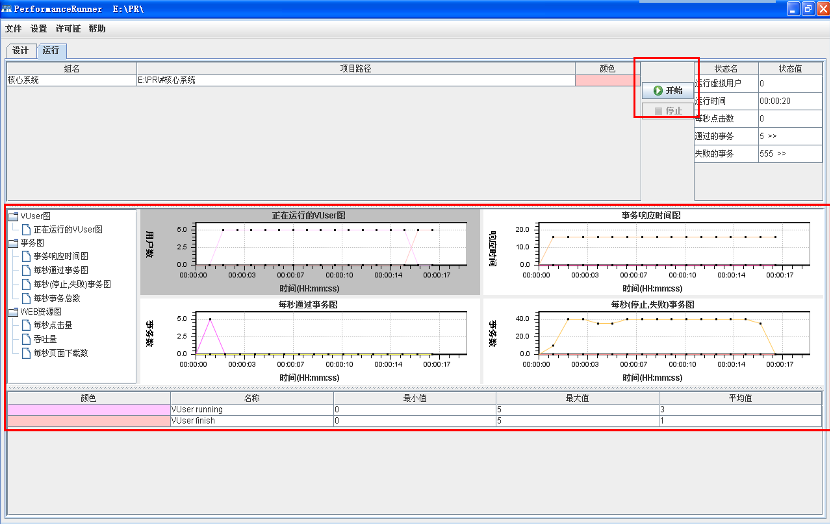Screen dimensions: 830x524
Task: Click the VUser running pink color swatch
Action: pyautogui.click(x=88, y=409)
